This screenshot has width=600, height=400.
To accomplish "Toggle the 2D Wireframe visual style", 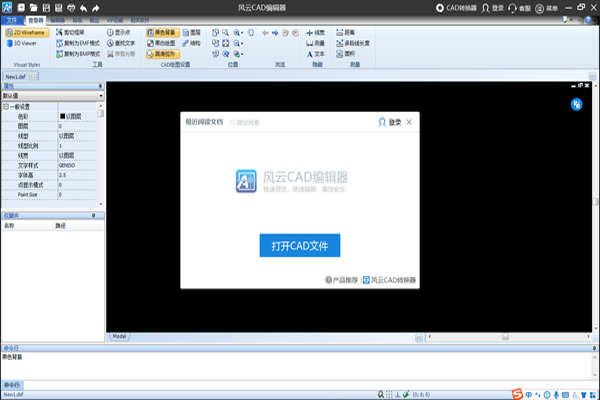I will coord(27,33).
